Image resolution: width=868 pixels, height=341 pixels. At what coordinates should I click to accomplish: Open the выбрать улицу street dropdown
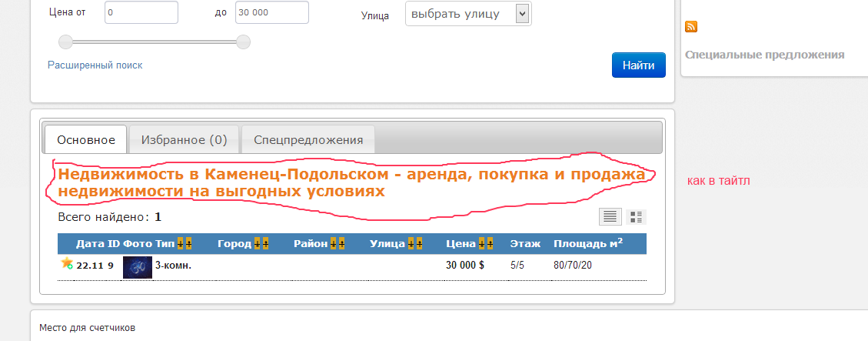point(468,13)
